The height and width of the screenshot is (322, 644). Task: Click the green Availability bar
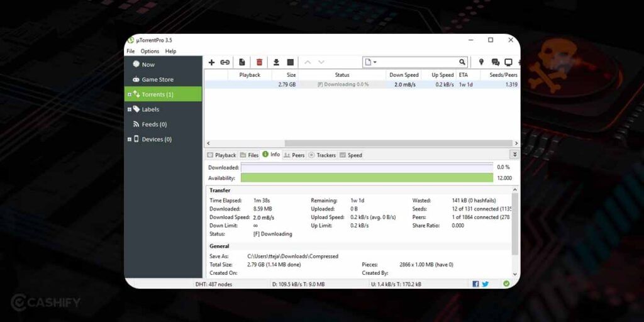coord(367,178)
